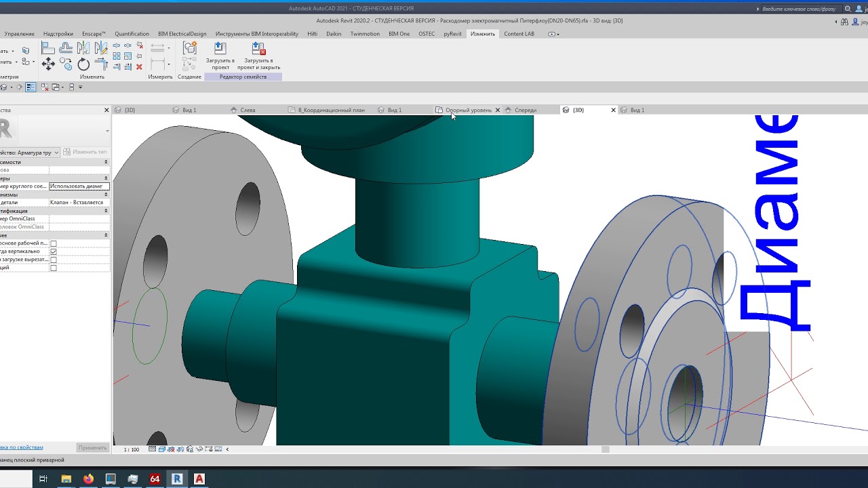Image resolution: width=868 pixels, height=488 pixels.
Task: Close the Опорный уровень view tab
Action: pyautogui.click(x=498, y=110)
